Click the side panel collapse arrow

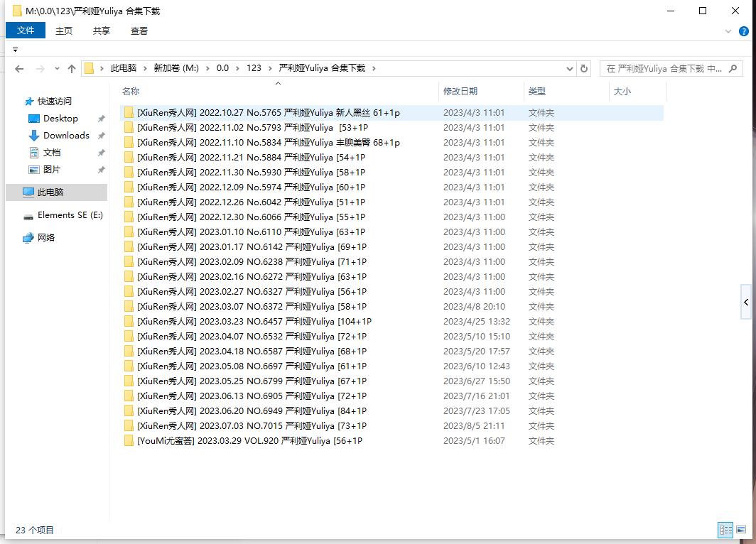point(746,302)
